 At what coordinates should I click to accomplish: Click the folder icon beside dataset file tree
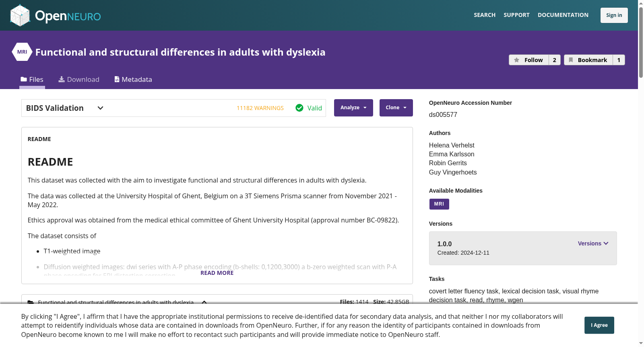tap(31, 302)
